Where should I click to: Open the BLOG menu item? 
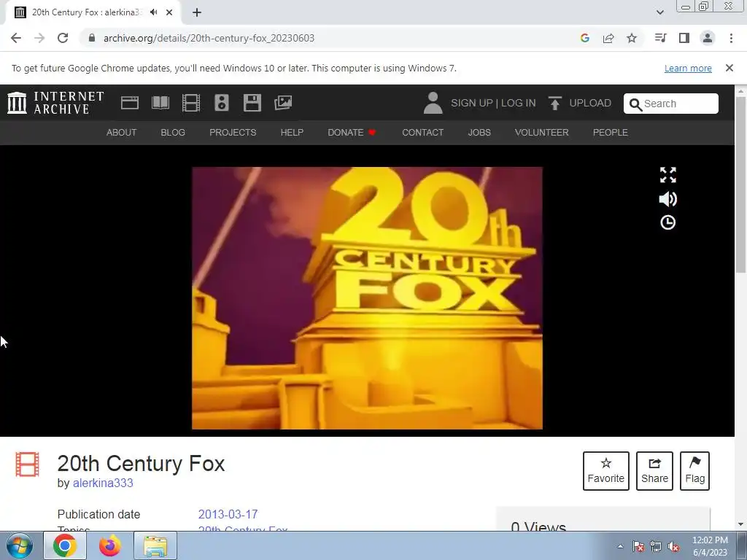(x=173, y=133)
